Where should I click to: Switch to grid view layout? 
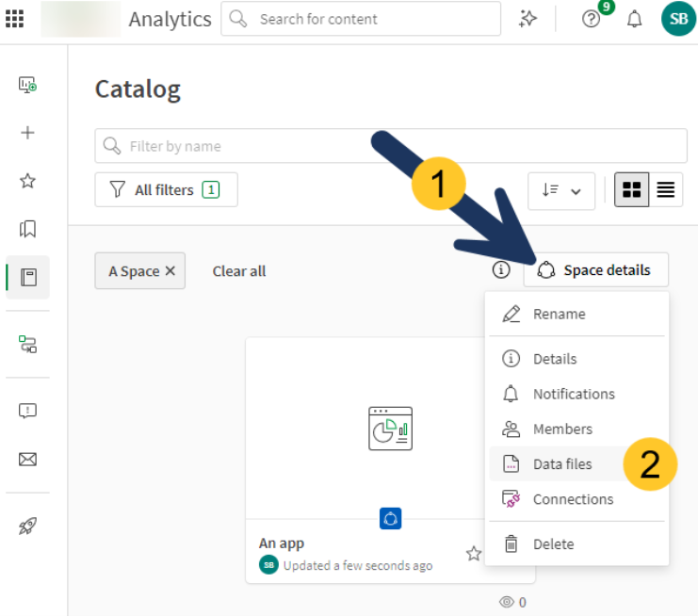(x=631, y=190)
